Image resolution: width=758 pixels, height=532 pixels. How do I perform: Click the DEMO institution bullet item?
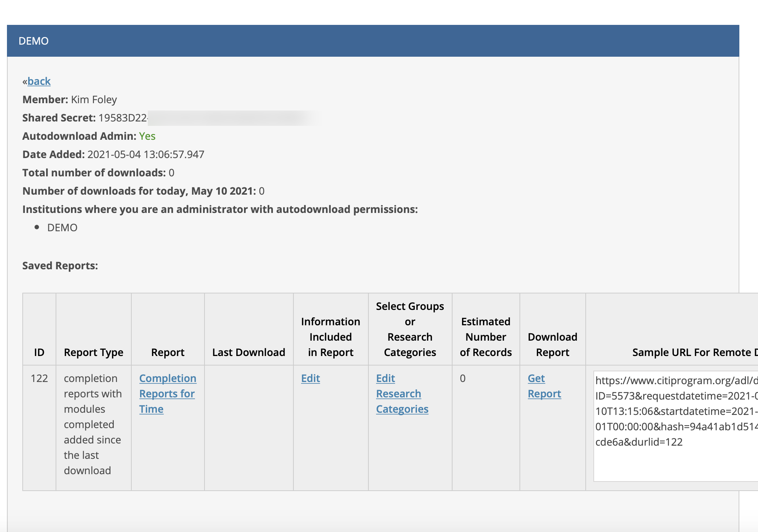coord(62,228)
